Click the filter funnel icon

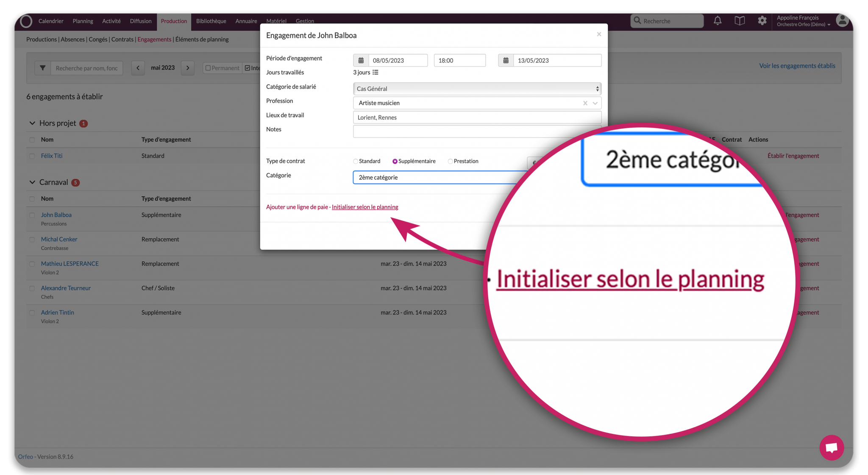(x=43, y=68)
